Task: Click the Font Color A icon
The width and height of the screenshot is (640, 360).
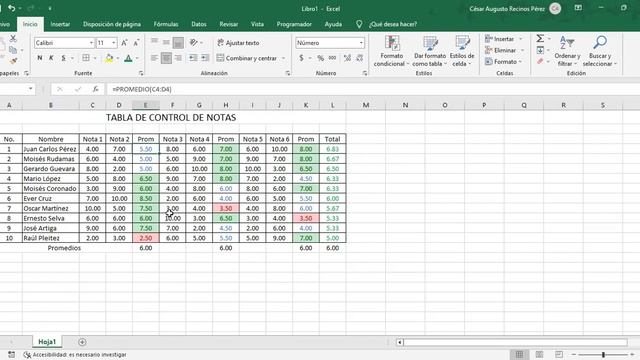Action: pyautogui.click(x=128, y=58)
